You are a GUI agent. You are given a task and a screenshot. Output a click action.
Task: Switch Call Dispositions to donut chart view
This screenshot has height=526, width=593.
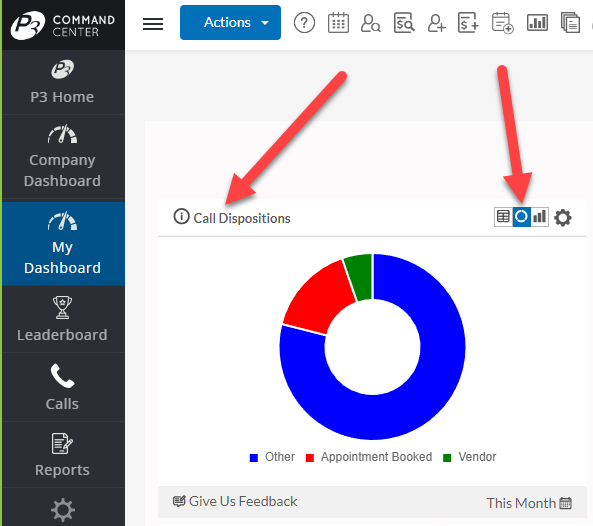[x=522, y=217]
